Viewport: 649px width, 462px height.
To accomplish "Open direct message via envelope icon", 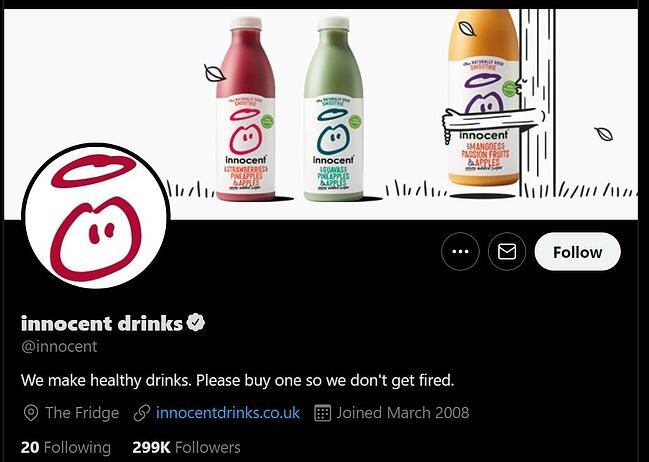I will 507,252.
